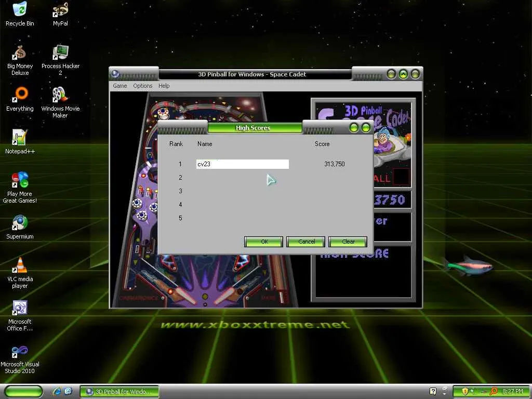Click the Rank column header
This screenshot has width=532, height=399.
(x=176, y=144)
